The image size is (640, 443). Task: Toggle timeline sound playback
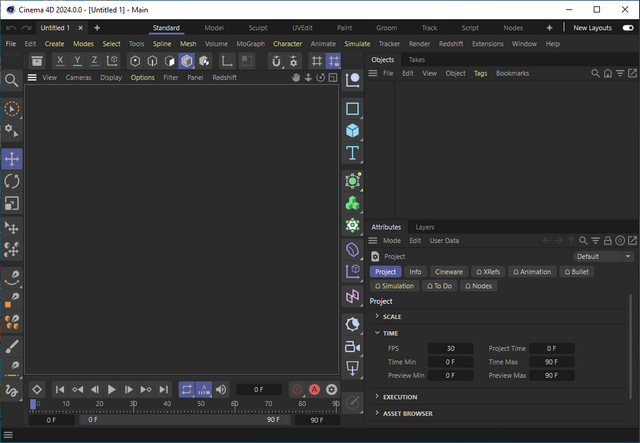(x=221, y=390)
